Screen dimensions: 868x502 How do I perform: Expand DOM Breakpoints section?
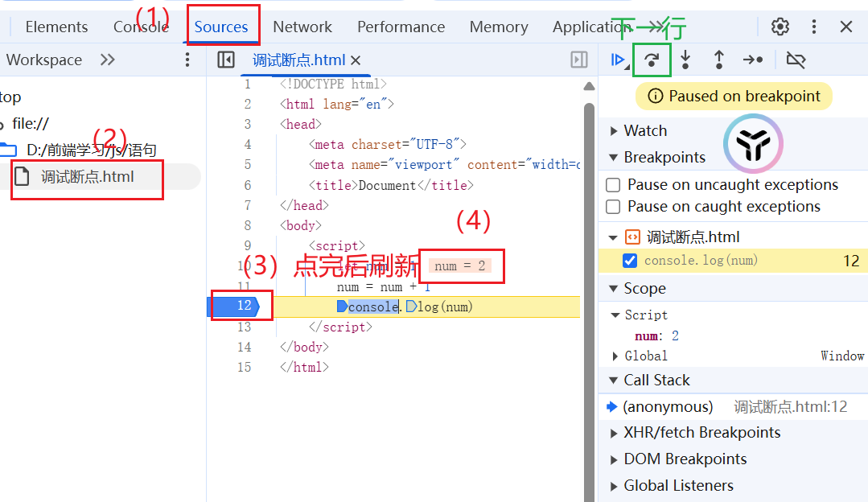tap(613, 460)
